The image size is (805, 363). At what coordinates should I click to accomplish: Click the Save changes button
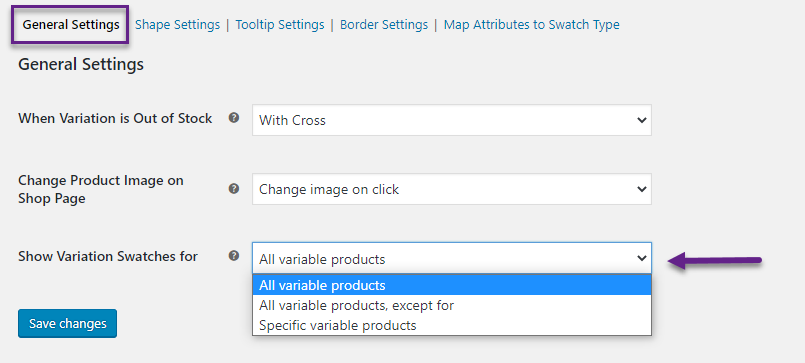[67, 323]
